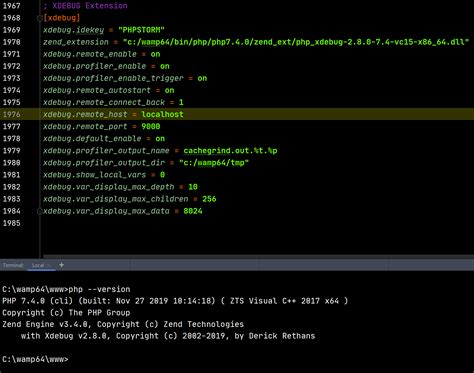Viewport: 474px width, 373px height.
Task: Click the Xdebug v2.8.0 output line
Action: [x=168, y=336]
